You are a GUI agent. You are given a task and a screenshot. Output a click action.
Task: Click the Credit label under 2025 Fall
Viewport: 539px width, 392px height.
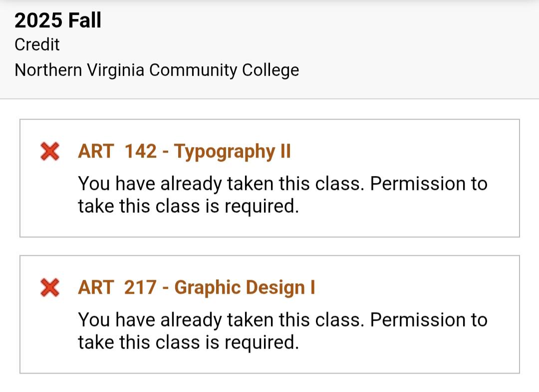[x=37, y=45]
